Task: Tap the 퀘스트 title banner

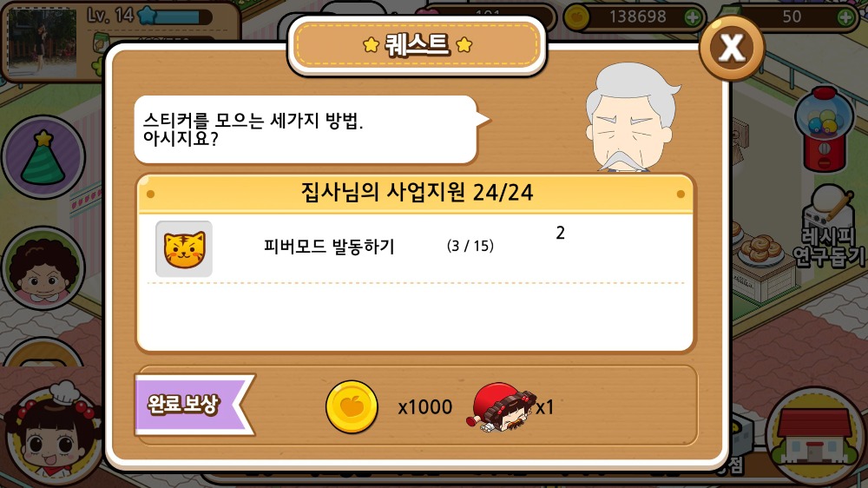Action: [x=417, y=45]
